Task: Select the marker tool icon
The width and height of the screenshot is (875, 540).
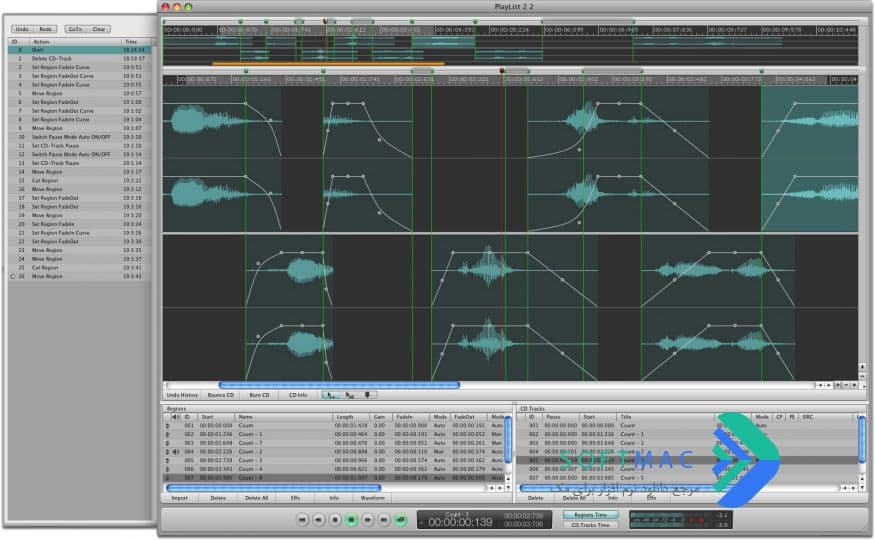Action: pyautogui.click(x=367, y=395)
